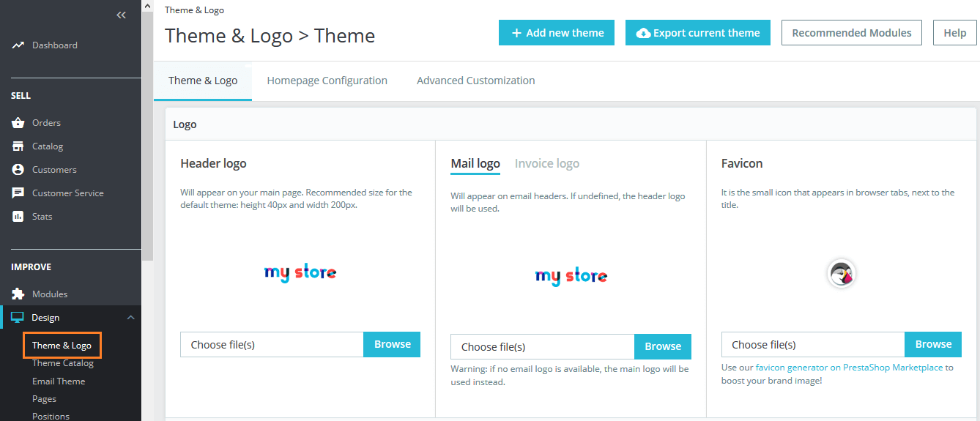Viewport: 980px width, 421px height.
Task: Click the header logo my store image
Action: [x=300, y=273]
